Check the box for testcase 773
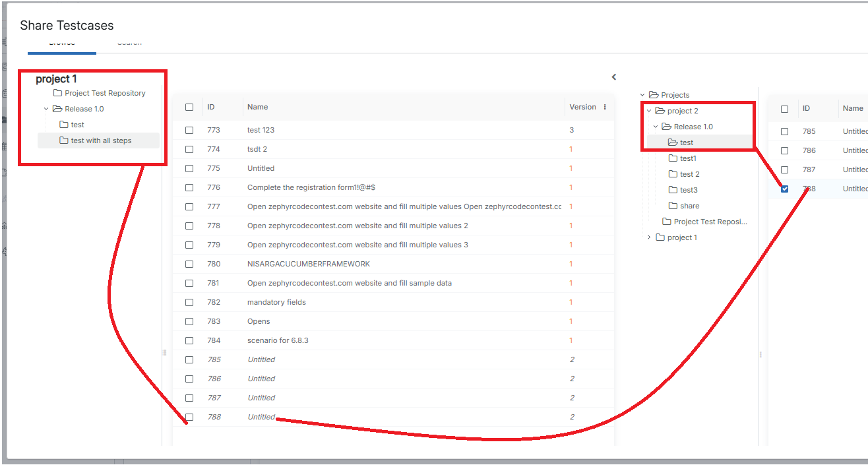Screen dimensions: 868x465 189,130
